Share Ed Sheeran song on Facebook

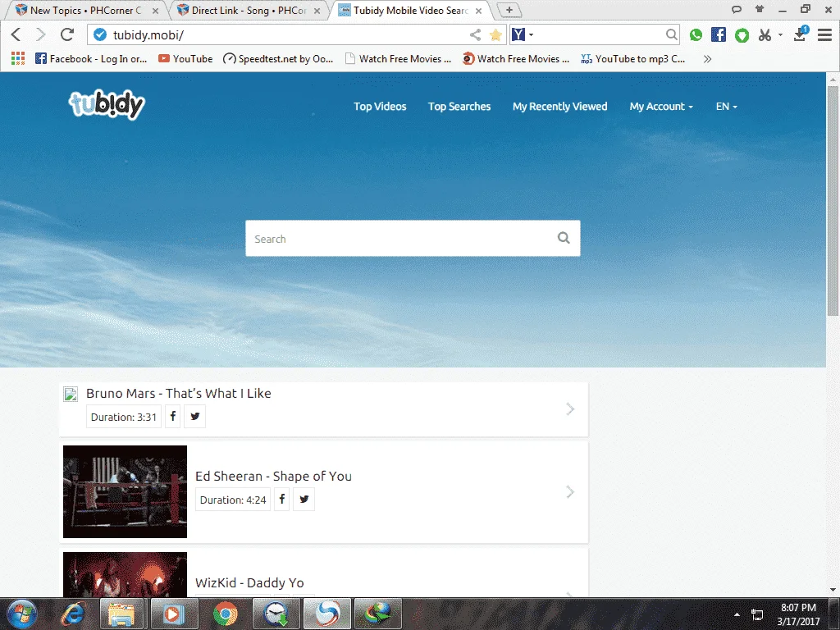(x=282, y=500)
